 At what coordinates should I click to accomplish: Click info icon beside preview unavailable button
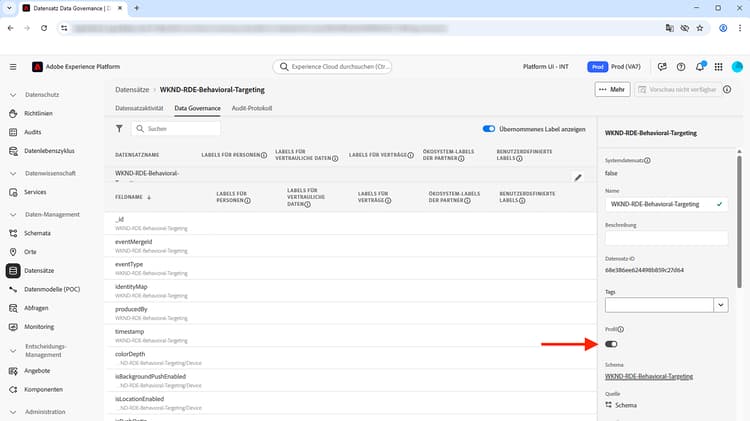(727, 89)
